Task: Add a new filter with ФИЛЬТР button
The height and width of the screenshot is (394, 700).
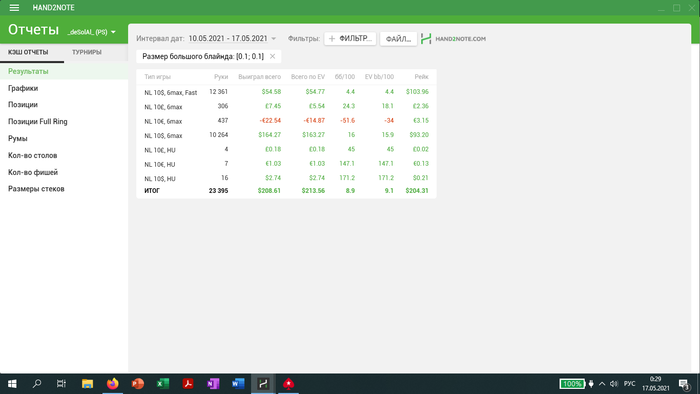Action: tap(350, 39)
